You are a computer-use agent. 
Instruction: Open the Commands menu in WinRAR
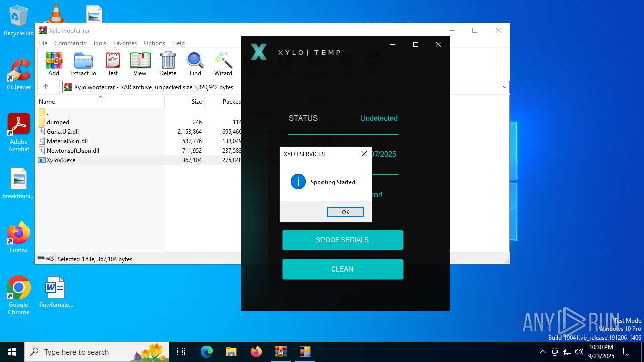point(70,43)
